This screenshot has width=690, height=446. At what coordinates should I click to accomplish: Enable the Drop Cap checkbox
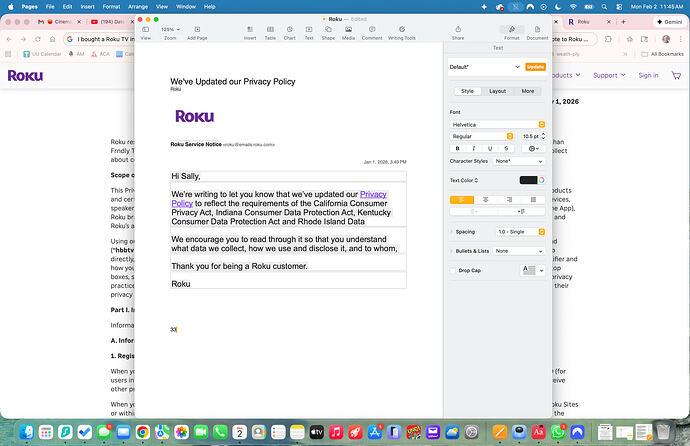[x=453, y=271]
